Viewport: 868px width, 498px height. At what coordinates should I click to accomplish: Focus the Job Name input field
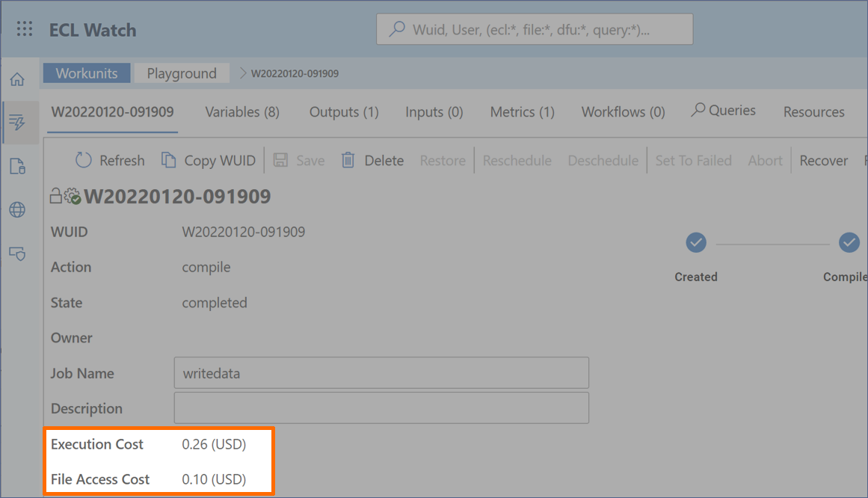pos(381,373)
